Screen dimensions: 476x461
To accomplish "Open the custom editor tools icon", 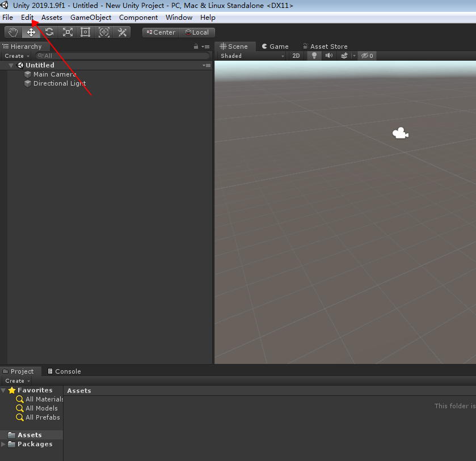I will click(121, 32).
